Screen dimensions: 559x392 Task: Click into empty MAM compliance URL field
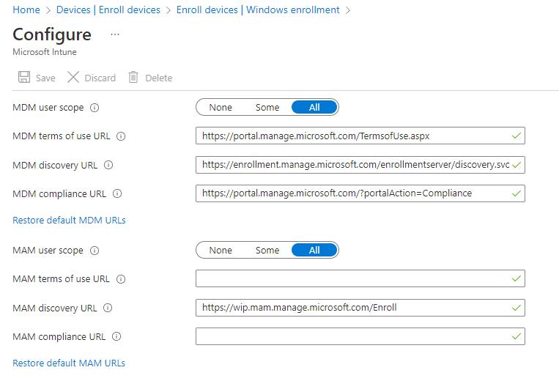360,336
